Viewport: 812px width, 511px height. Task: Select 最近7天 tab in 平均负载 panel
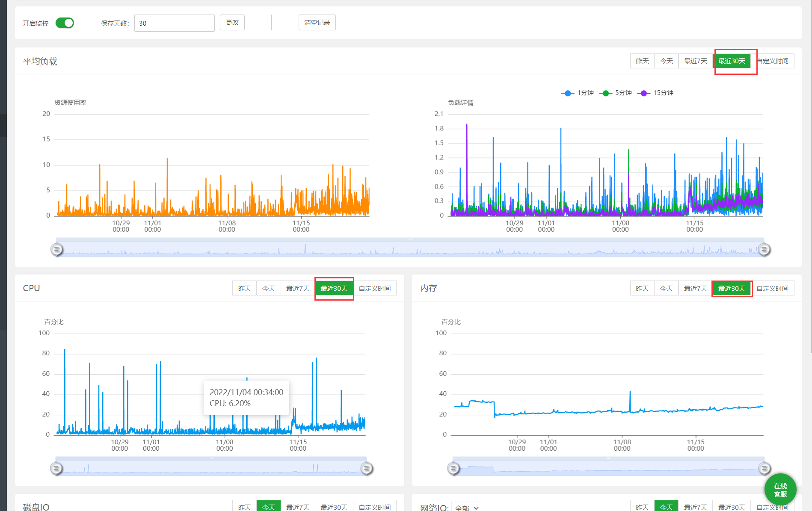click(x=696, y=61)
